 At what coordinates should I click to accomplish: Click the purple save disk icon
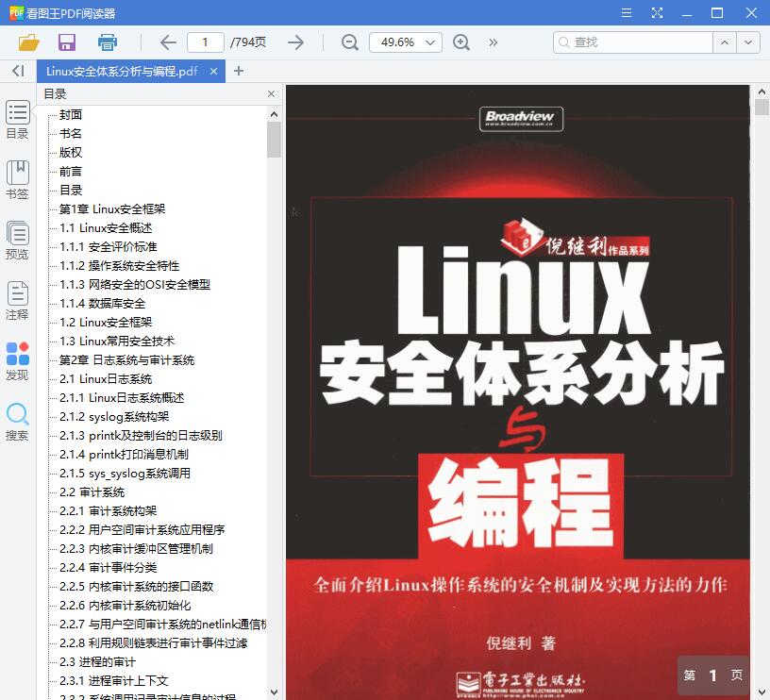67,42
